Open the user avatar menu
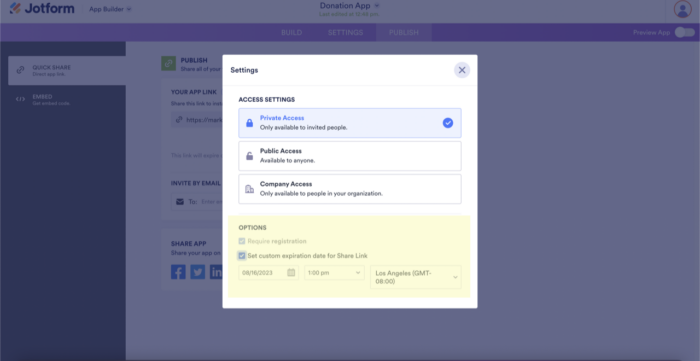The height and width of the screenshot is (361, 700). pyautogui.click(x=683, y=9)
